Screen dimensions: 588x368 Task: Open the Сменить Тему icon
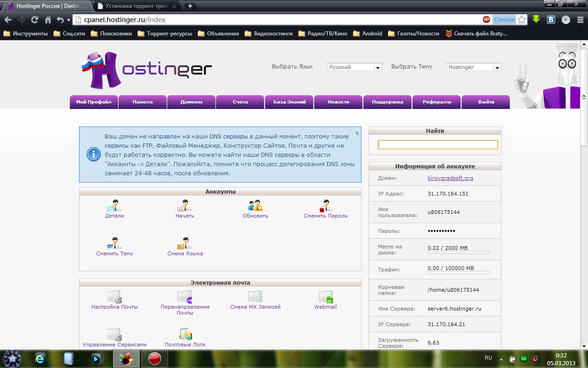114,243
